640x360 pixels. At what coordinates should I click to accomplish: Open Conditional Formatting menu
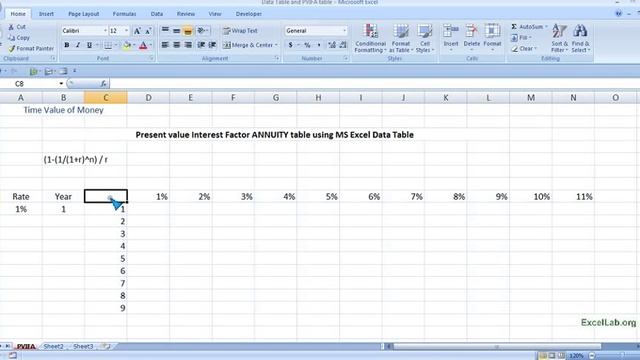tap(370, 38)
